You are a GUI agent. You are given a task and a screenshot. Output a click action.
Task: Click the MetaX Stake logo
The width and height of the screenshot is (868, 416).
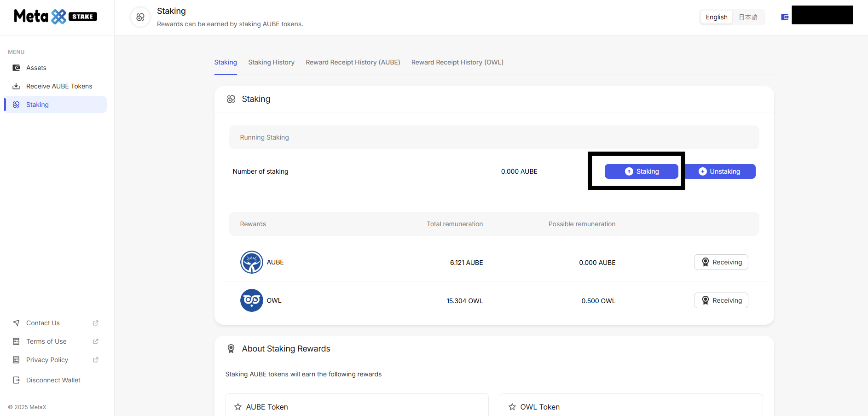[55, 17]
